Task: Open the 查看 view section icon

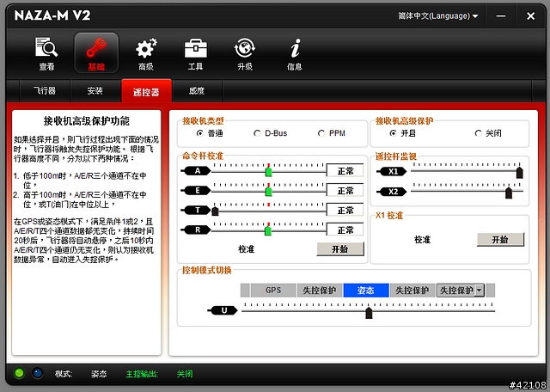Action: coord(46,53)
